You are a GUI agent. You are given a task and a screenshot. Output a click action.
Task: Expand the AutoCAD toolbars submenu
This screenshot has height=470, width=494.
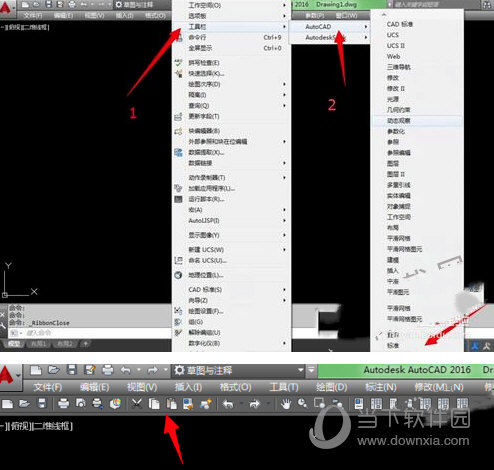(330, 27)
